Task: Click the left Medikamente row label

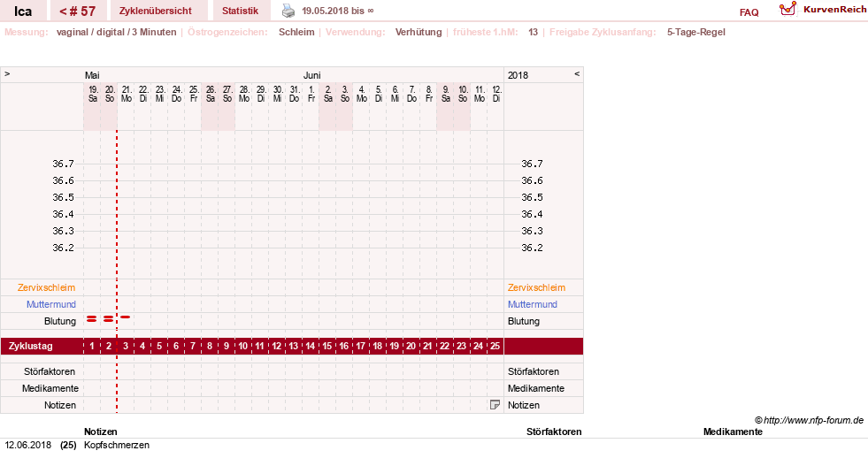Action: click(x=50, y=388)
